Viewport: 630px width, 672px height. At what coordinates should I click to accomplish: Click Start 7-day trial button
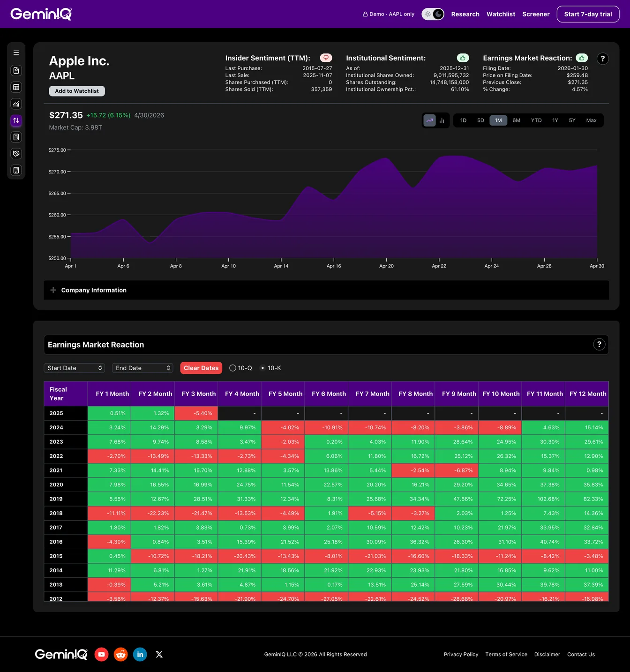point(588,14)
